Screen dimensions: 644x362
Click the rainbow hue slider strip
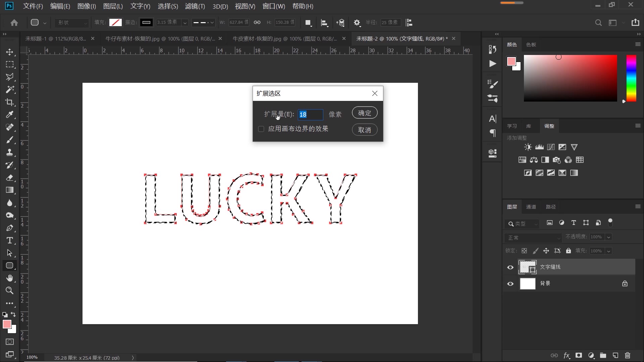[631, 78]
